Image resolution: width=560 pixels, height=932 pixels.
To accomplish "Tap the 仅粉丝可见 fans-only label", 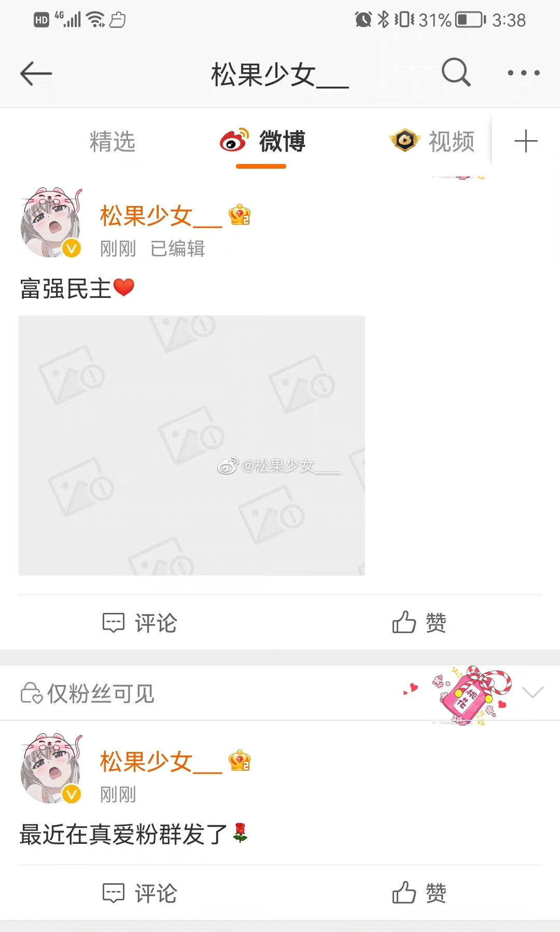I will (87, 693).
